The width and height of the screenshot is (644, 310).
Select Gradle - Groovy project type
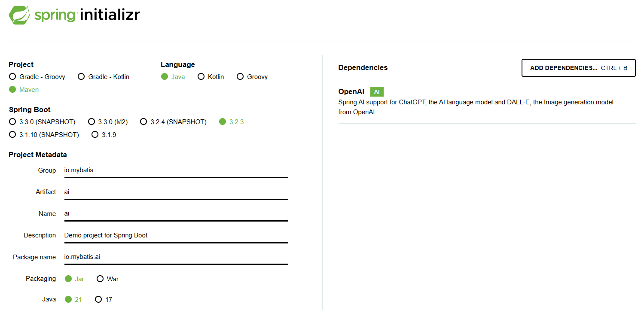[12, 77]
